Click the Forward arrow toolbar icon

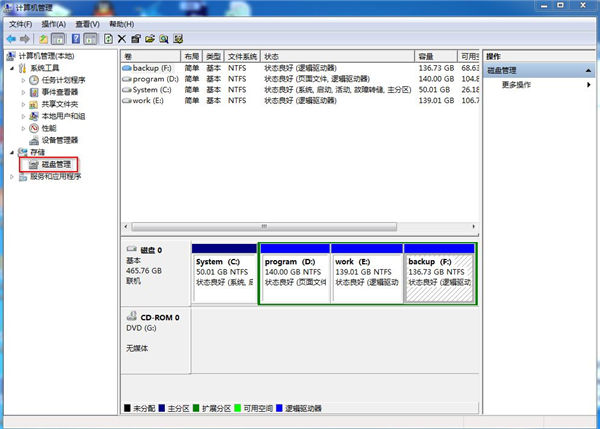(24, 39)
